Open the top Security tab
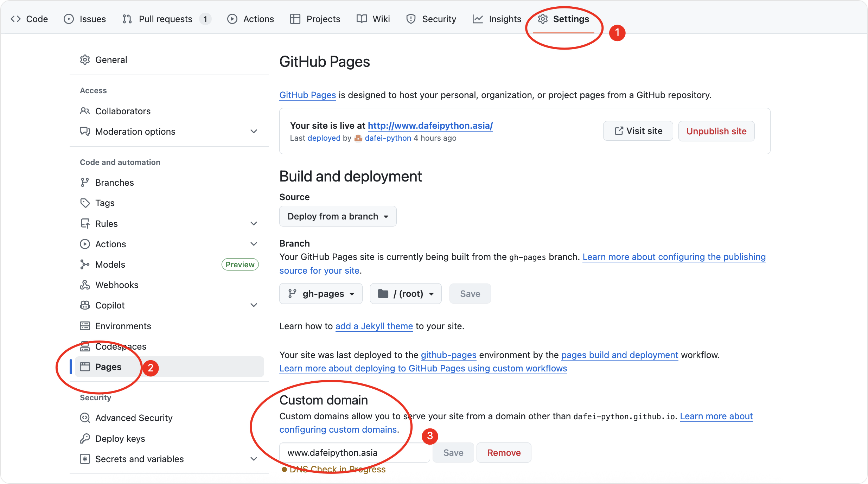 pyautogui.click(x=431, y=19)
